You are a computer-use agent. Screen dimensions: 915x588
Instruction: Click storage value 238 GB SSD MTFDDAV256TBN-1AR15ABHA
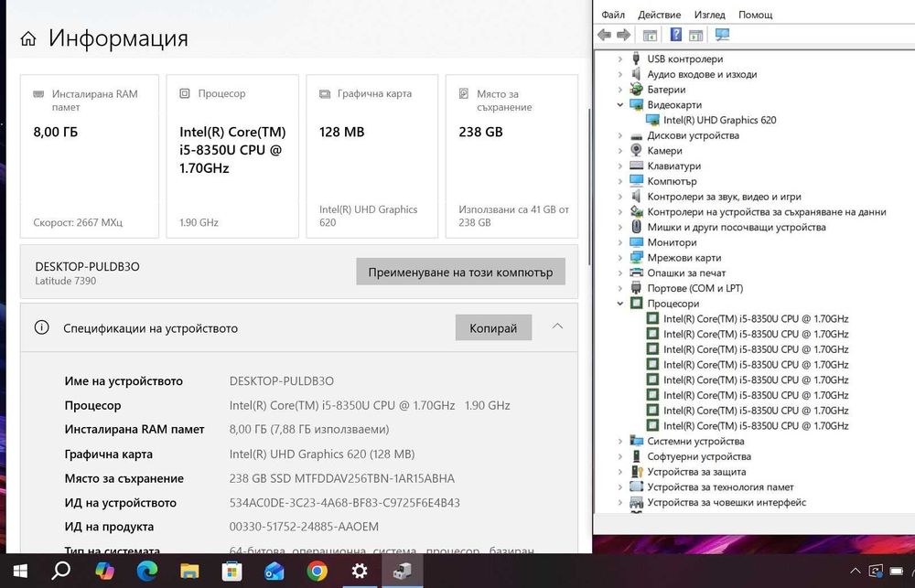341,478
